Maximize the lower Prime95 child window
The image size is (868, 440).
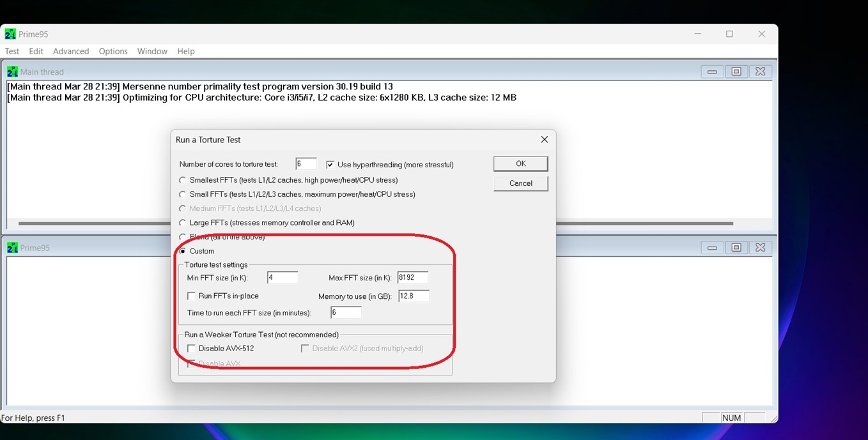736,247
